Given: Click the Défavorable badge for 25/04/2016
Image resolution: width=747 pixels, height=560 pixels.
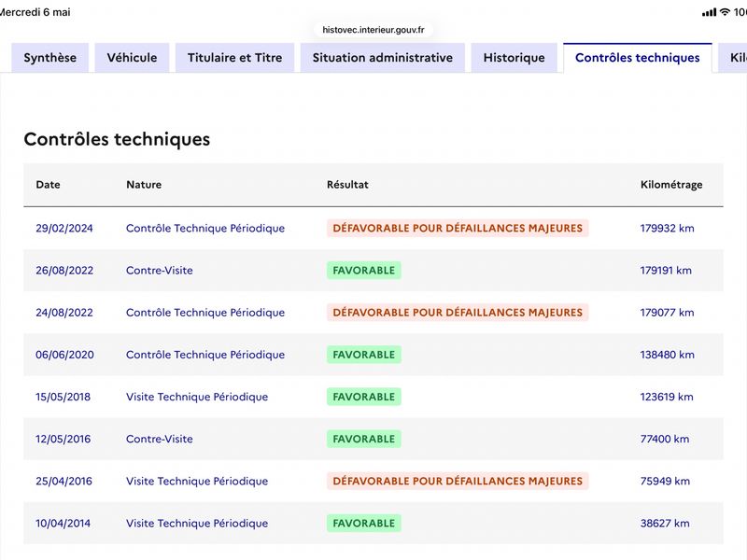Looking at the screenshot, I should click(458, 481).
